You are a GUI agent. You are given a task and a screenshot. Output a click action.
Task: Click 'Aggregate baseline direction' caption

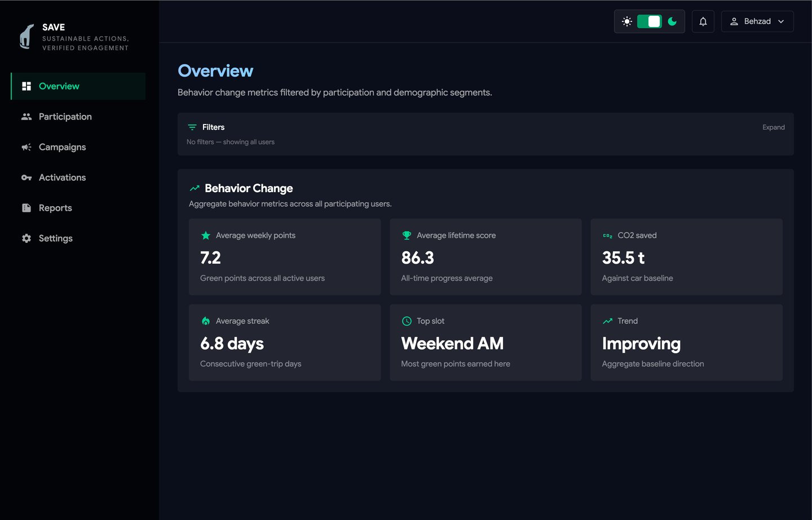(x=653, y=364)
